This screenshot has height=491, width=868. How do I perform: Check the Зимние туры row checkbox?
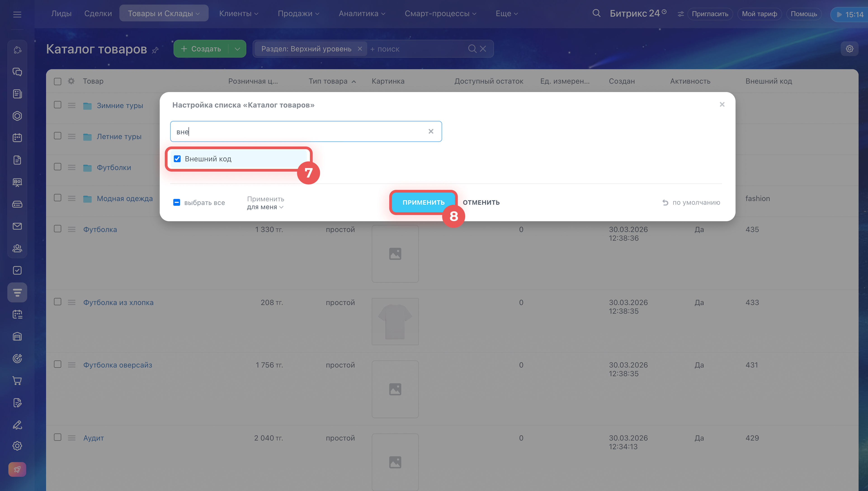tap(58, 105)
